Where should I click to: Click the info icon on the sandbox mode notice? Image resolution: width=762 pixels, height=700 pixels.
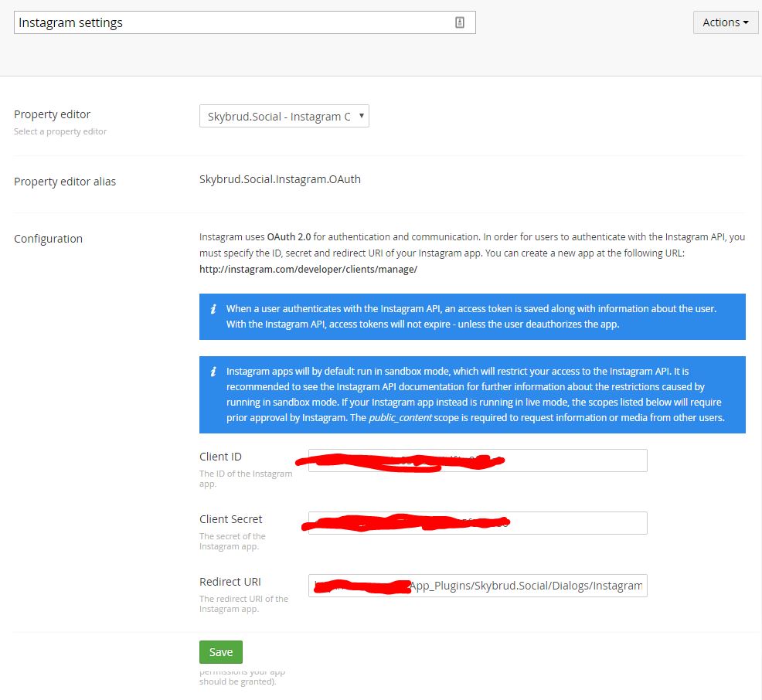point(213,372)
